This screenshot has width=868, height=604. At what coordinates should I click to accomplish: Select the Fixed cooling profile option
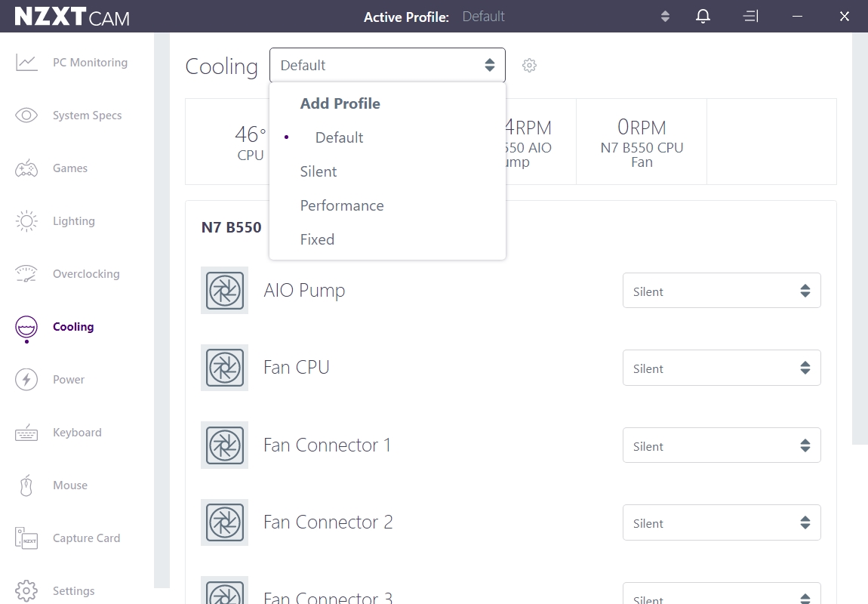387,240
